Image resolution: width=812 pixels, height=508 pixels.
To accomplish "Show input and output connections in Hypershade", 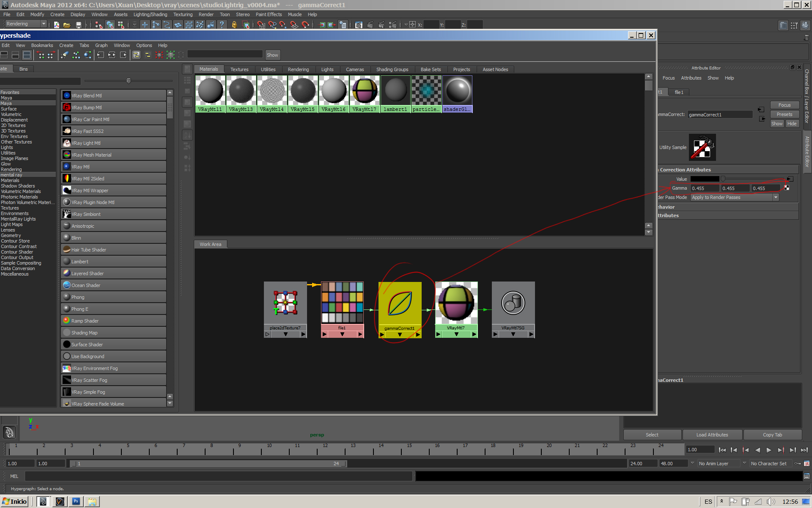I will pyautogui.click(x=112, y=55).
